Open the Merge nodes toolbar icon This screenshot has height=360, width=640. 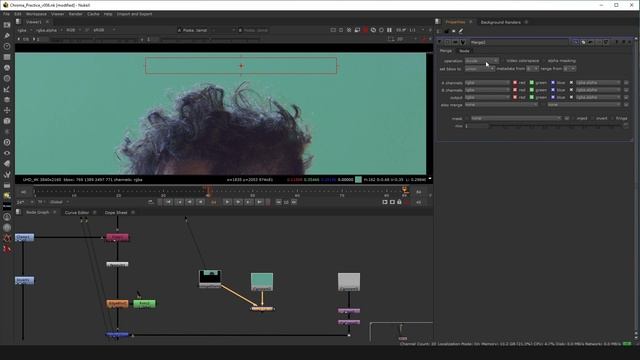pyautogui.click(x=7, y=100)
